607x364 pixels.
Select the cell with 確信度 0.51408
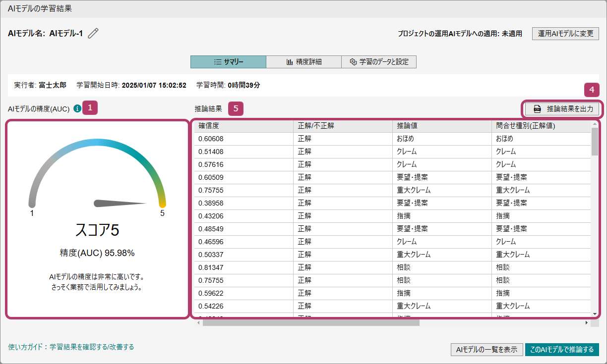[243, 152]
